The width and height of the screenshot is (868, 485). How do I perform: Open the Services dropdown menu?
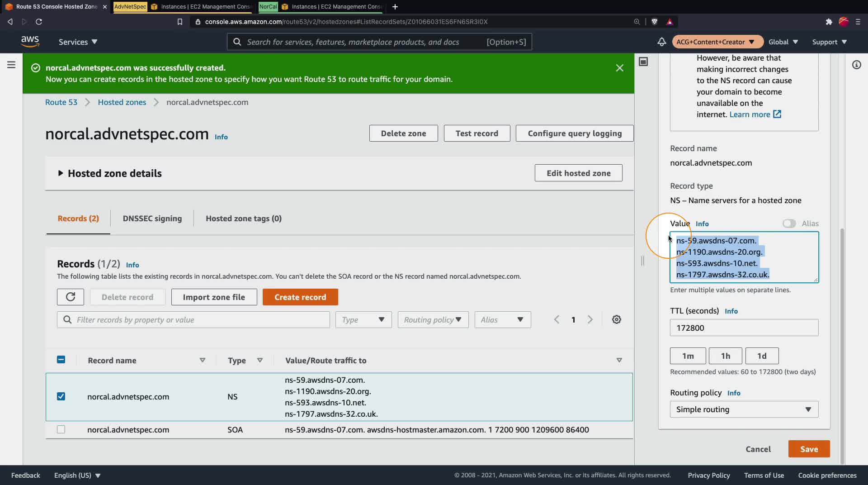78,42
